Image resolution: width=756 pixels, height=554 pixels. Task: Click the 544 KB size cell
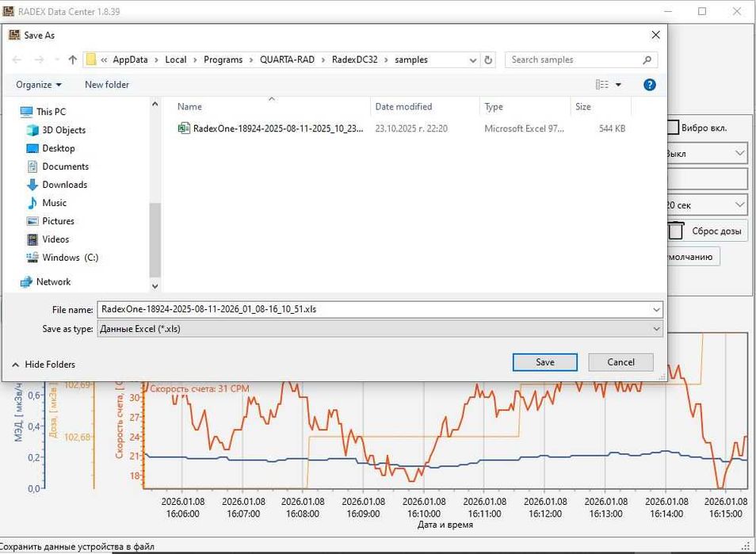click(612, 128)
